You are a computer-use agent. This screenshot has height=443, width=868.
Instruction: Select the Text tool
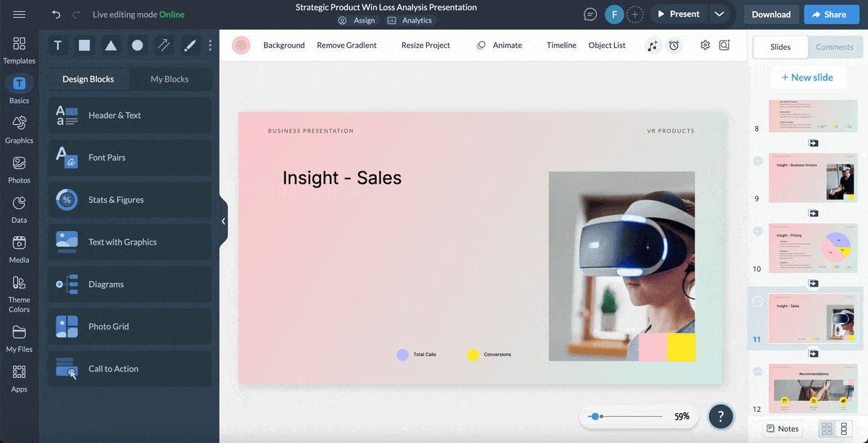point(57,45)
